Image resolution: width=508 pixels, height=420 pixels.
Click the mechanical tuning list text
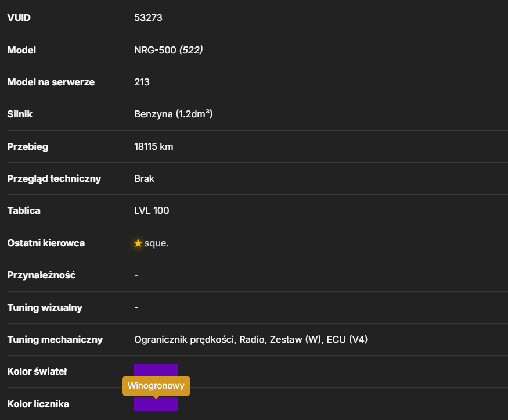tap(251, 339)
